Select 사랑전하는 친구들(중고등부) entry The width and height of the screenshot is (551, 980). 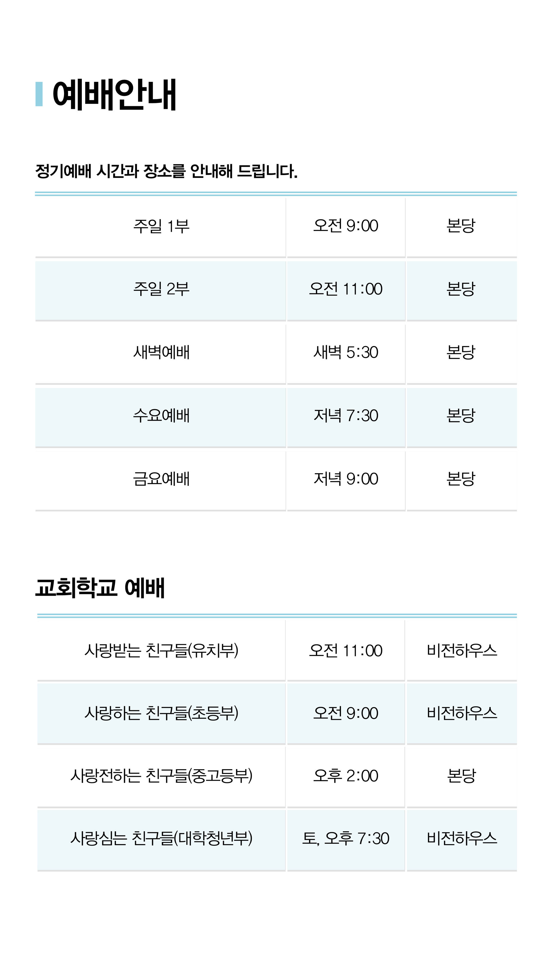[x=161, y=776]
